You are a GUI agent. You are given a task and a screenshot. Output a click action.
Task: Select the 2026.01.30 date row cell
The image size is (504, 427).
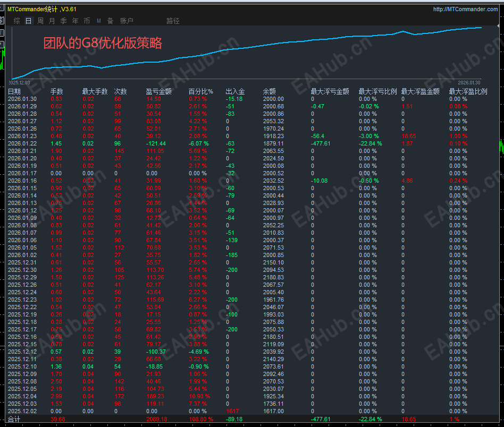(x=22, y=99)
